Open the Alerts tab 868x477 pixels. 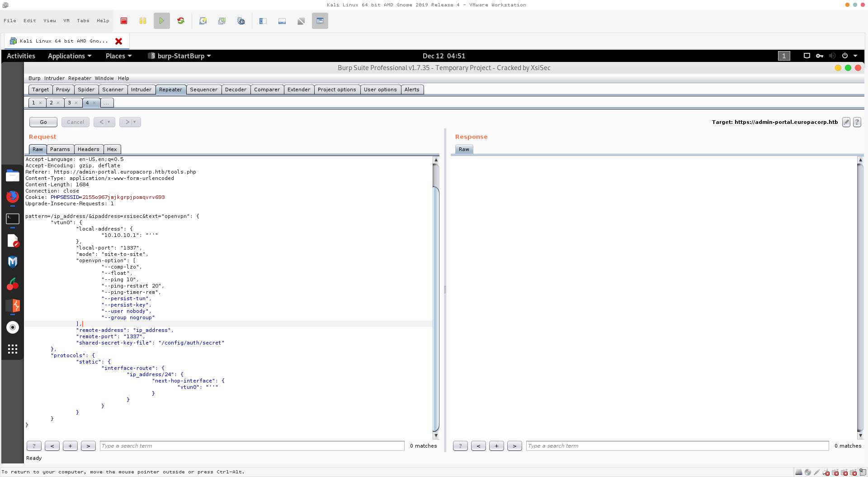[x=412, y=90]
